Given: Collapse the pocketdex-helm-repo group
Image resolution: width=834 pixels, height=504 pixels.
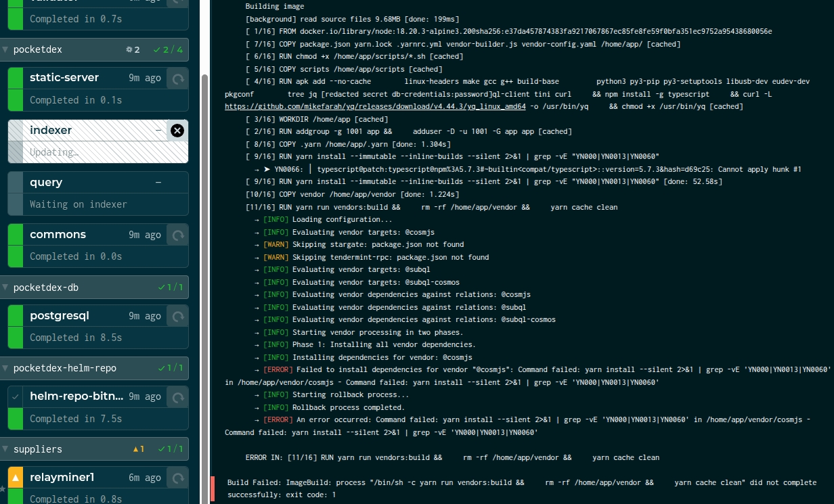Looking at the screenshot, I should pos(6,368).
